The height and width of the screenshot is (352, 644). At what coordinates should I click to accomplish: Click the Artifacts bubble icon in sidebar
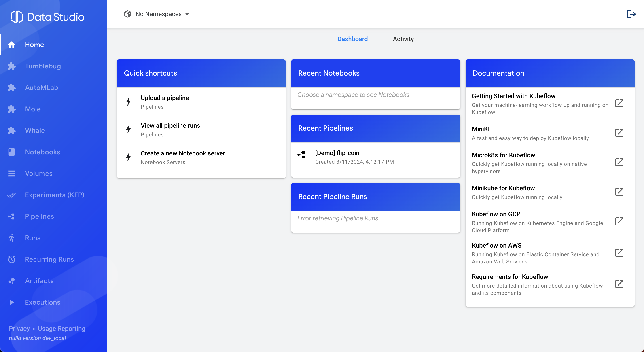(x=11, y=281)
